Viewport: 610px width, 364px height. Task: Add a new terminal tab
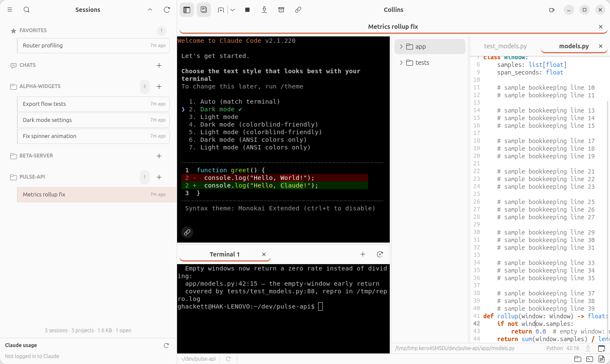[x=363, y=254]
